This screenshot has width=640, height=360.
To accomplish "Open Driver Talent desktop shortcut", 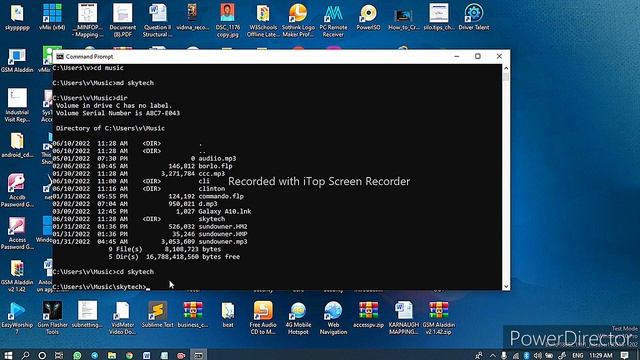I will [473, 17].
